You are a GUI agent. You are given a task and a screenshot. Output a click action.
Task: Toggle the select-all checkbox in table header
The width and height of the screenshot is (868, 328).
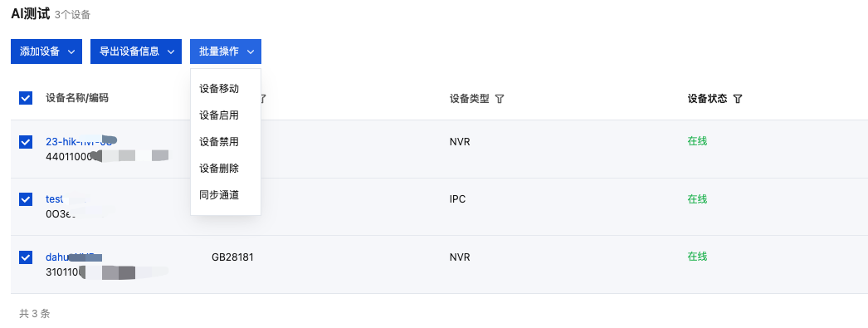click(26, 98)
